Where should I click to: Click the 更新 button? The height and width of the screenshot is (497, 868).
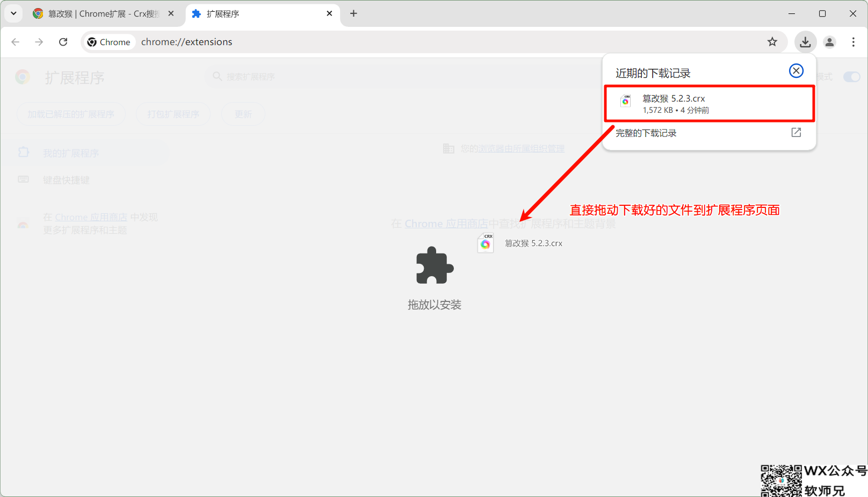point(243,114)
